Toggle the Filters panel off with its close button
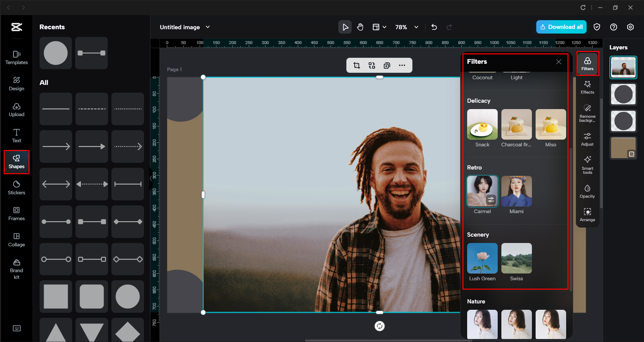 point(558,62)
